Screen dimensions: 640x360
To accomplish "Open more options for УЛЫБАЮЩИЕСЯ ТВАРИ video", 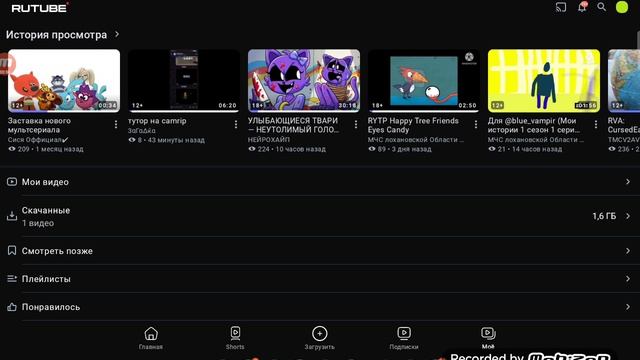I will (x=356, y=124).
